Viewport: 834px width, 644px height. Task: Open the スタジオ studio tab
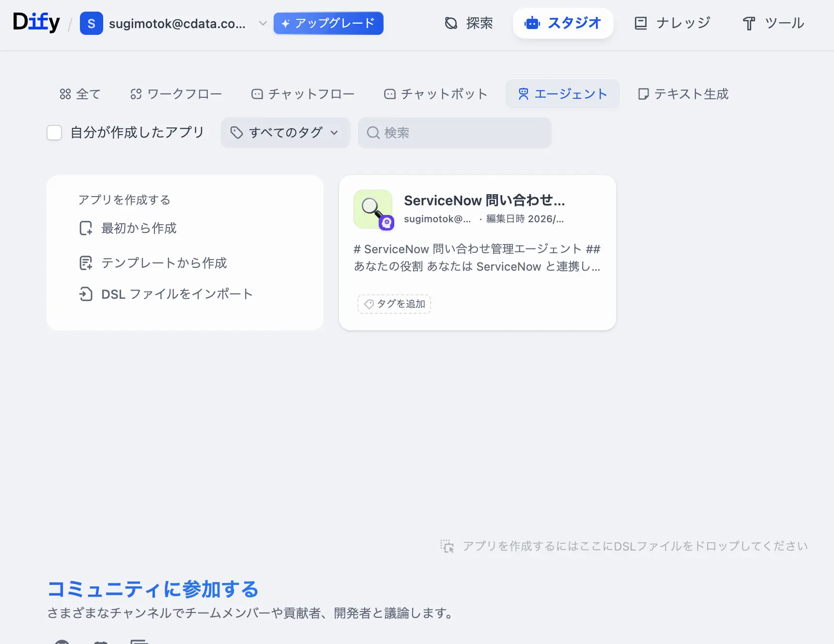(563, 23)
